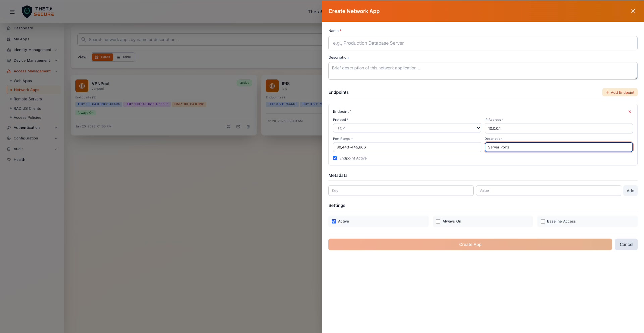
Task: Select Web Apps in the sidebar
Action: click(x=22, y=81)
